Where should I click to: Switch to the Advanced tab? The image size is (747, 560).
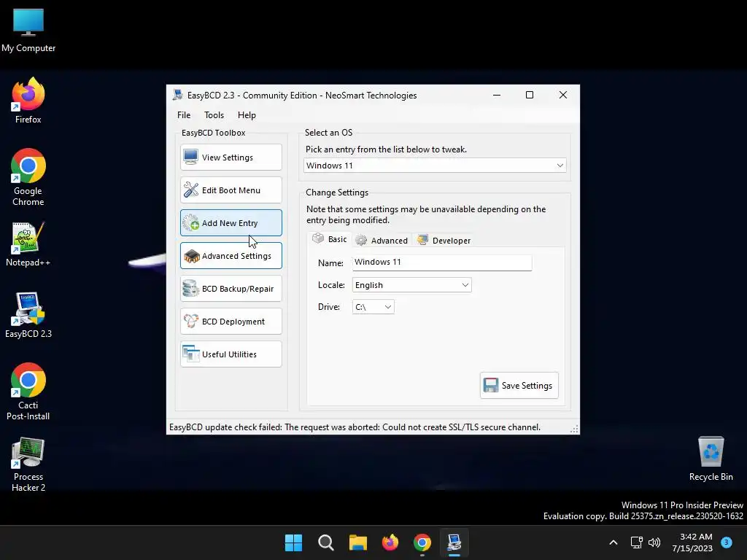(x=382, y=241)
